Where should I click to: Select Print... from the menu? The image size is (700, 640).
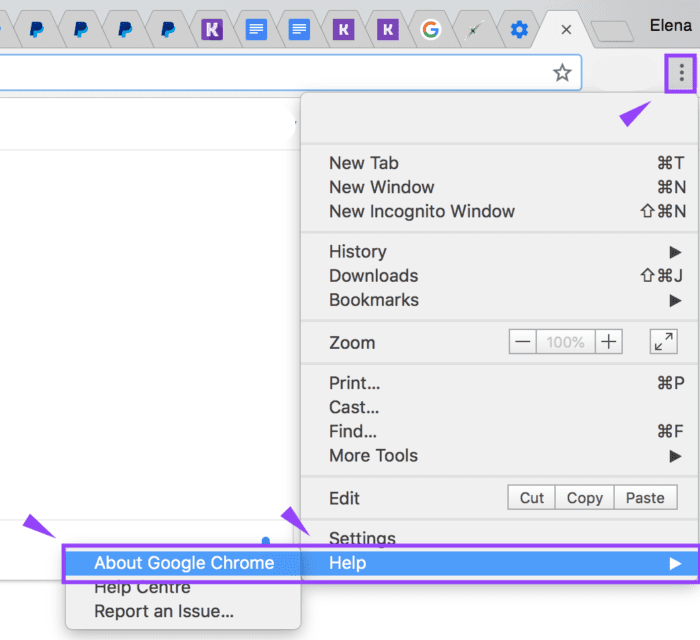click(x=500, y=383)
